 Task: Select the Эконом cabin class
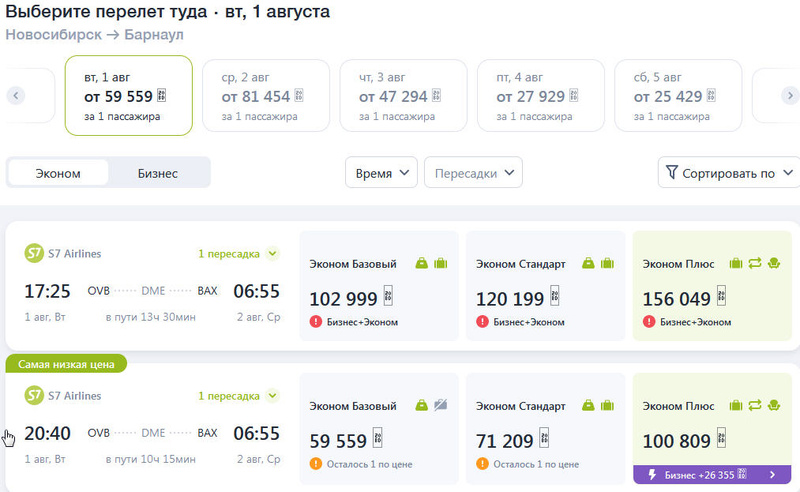58,173
